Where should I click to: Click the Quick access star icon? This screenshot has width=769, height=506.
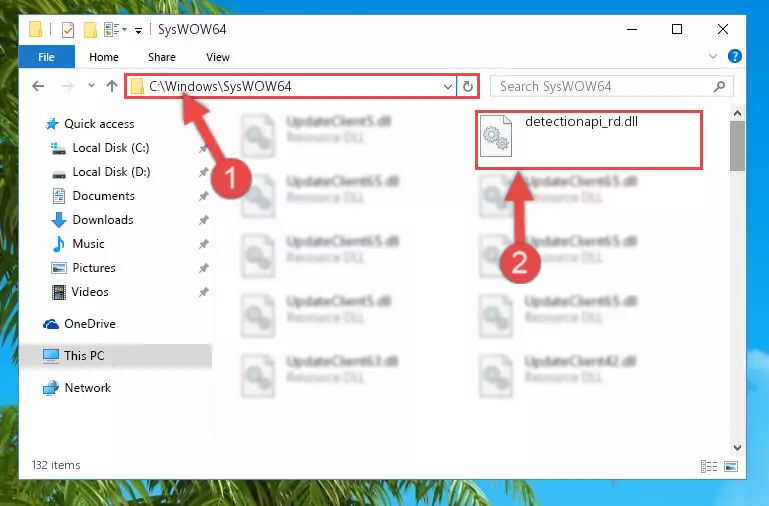coord(52,124)
